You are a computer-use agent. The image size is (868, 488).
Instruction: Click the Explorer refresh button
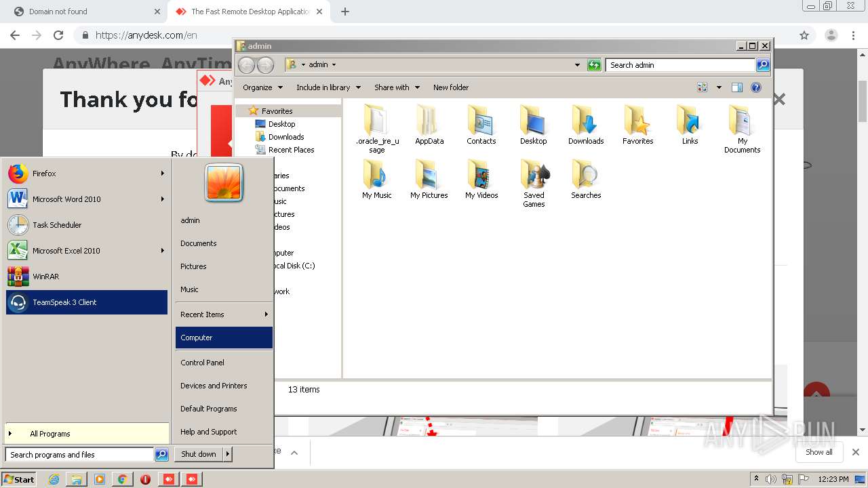coord(594,65)
